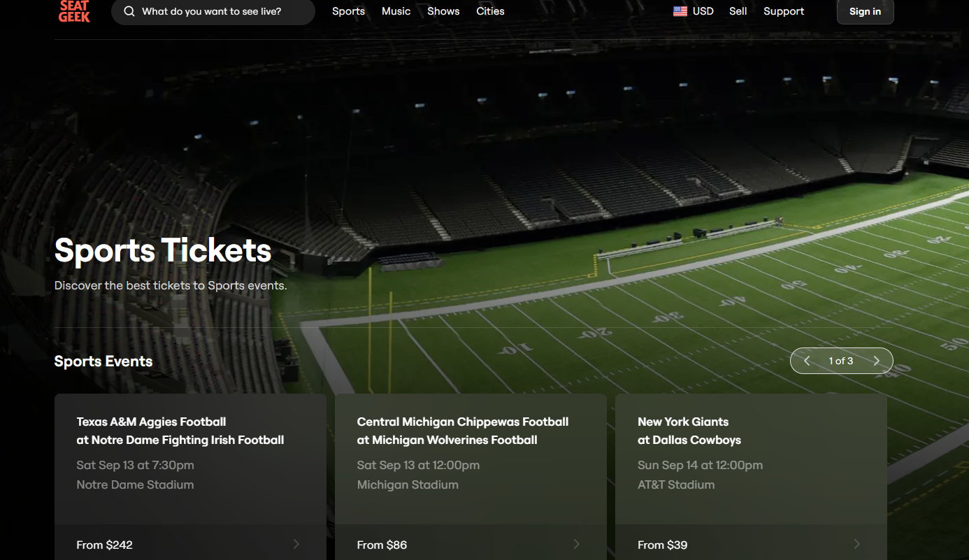
Task: Click the 'Sports Events' section heading
Action: click(103, 361)
